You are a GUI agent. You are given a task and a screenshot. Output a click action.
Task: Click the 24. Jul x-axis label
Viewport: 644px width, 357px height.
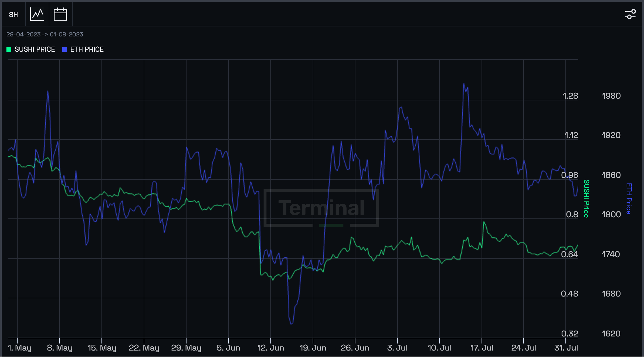pyautogui.click(x=524, y=348)
